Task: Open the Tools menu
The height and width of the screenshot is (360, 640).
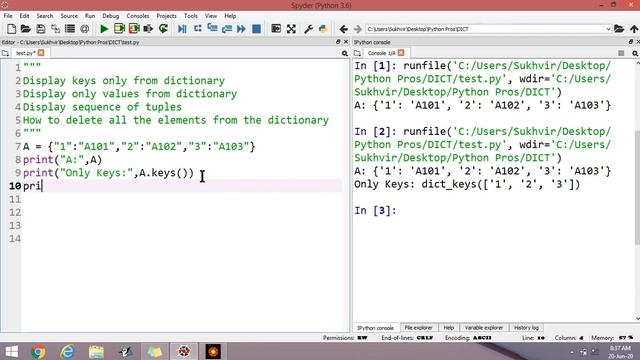Action: [191, 16]
